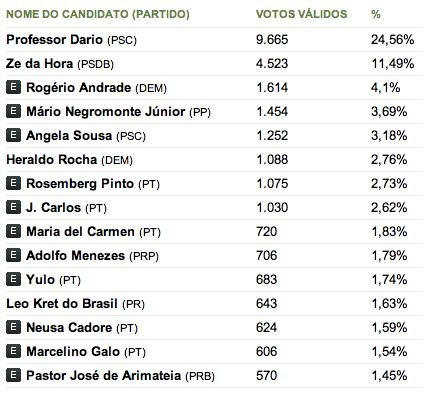Select the percentage column header

376,14
